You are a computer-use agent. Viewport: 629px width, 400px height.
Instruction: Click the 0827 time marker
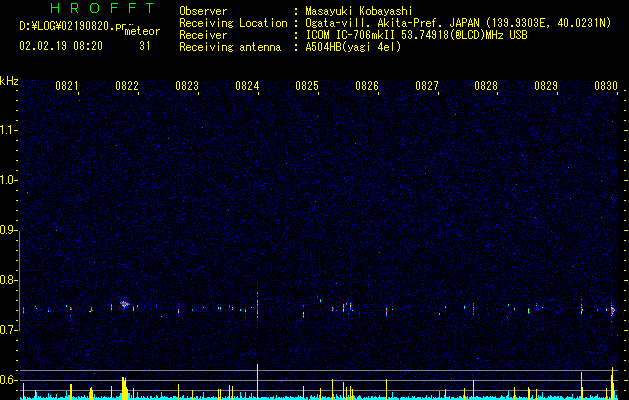pyautogui.click(x=427, y=86)
